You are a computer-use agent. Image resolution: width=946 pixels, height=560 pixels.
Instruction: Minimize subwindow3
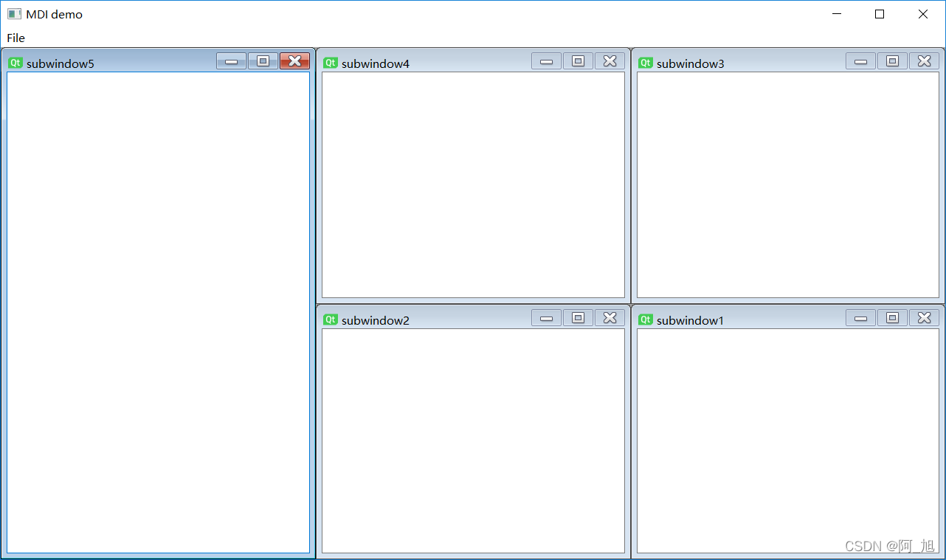click(x=860, y=61)
